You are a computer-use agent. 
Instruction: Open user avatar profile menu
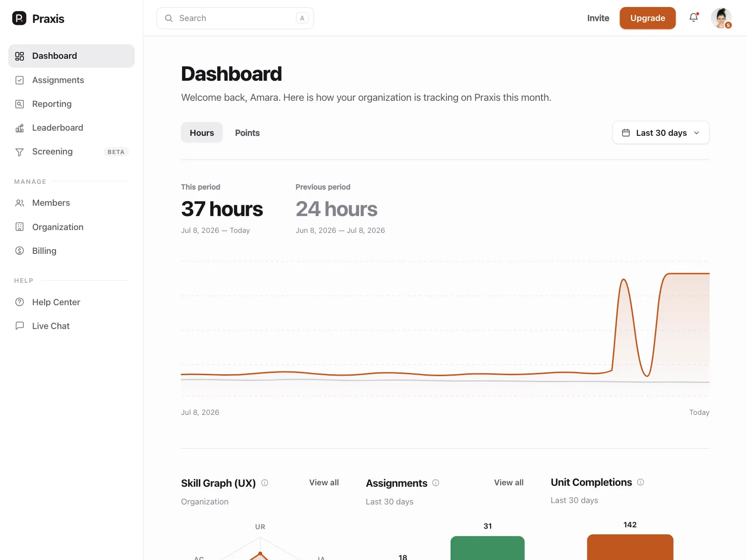(x=721, y=18)
